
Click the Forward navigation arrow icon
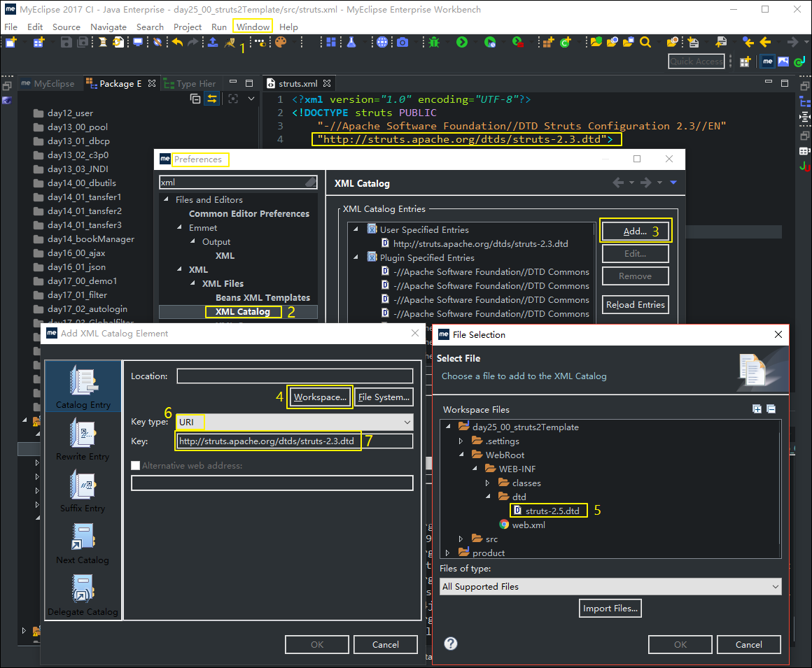pos(792,43)
